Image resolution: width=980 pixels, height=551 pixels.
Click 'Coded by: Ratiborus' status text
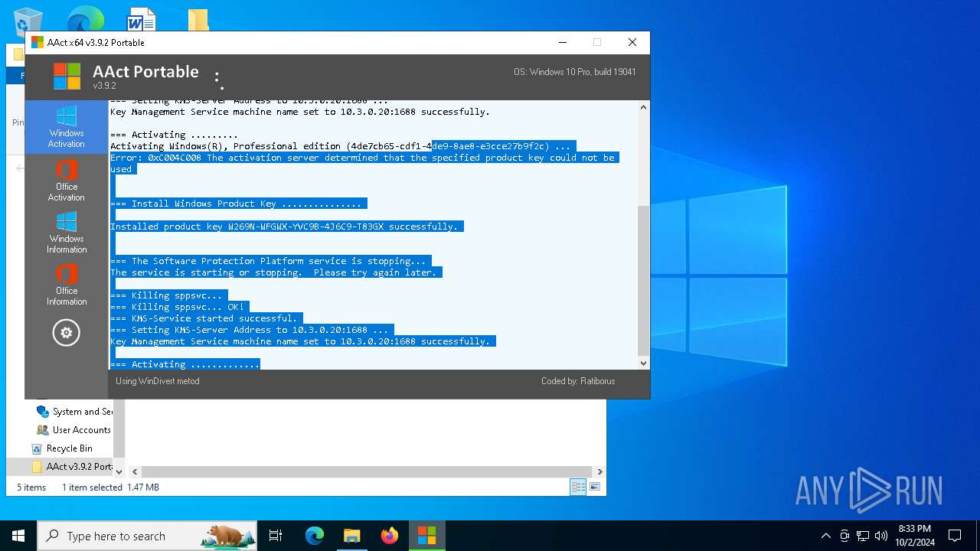(x=578, y=381)
